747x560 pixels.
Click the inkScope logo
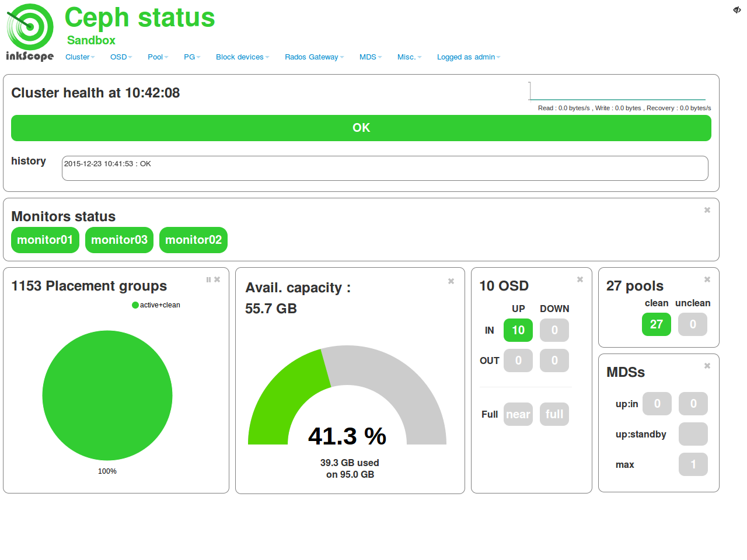30,33
